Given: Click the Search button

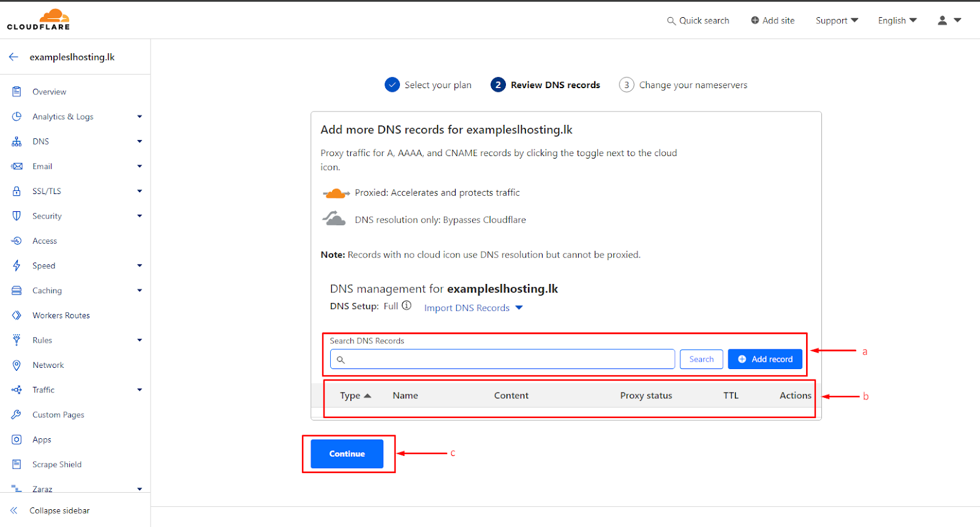Looking at the screenshot, I should click(701, 359).
